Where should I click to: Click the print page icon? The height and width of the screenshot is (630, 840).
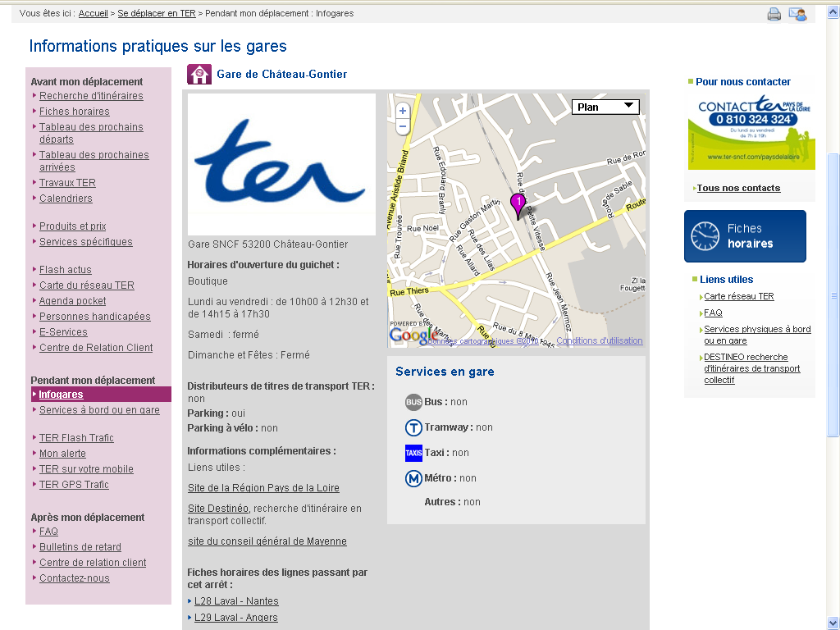click(x=774, y=15)
